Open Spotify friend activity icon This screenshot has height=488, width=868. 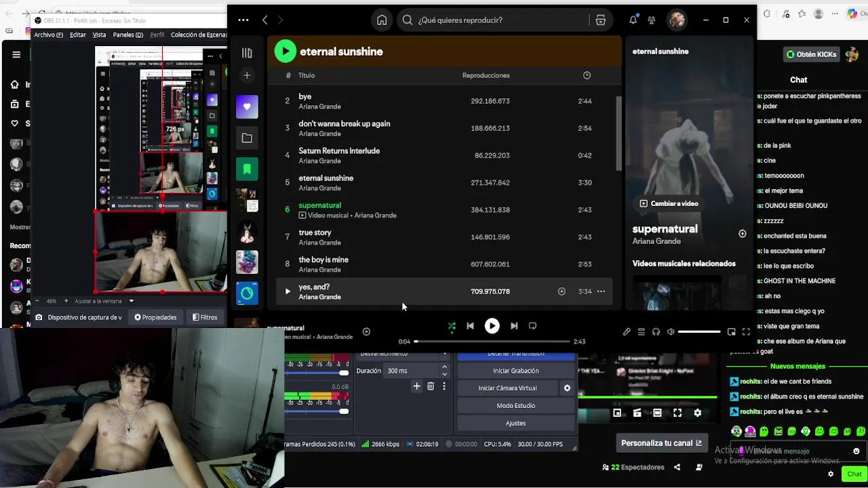[x=652, y=20]
